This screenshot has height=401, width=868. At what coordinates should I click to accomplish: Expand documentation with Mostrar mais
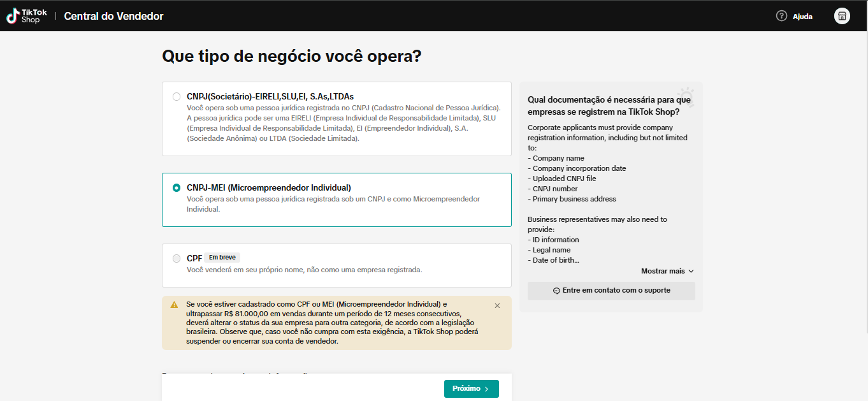point(663,271)
